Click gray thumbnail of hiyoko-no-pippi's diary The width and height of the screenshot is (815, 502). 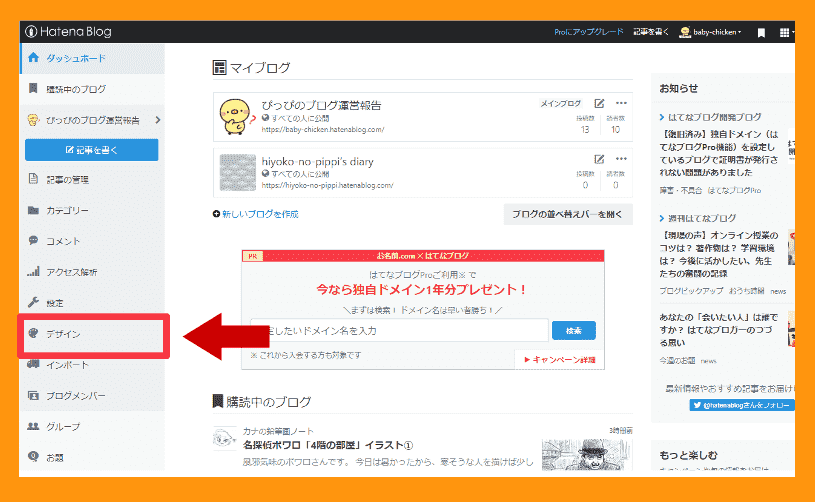(238, 173)
